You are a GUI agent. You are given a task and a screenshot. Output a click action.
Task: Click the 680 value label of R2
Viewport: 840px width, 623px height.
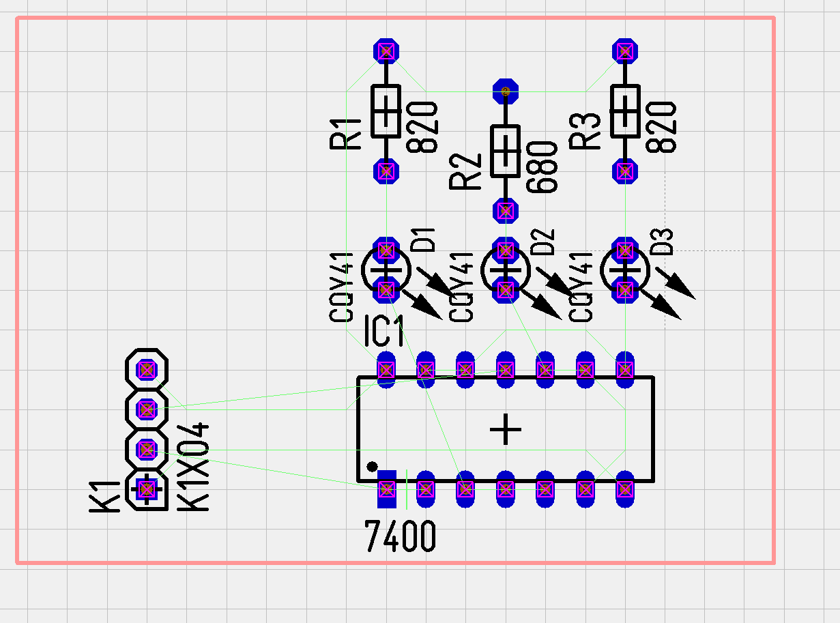pyautogui.click(x=543, y=168)
